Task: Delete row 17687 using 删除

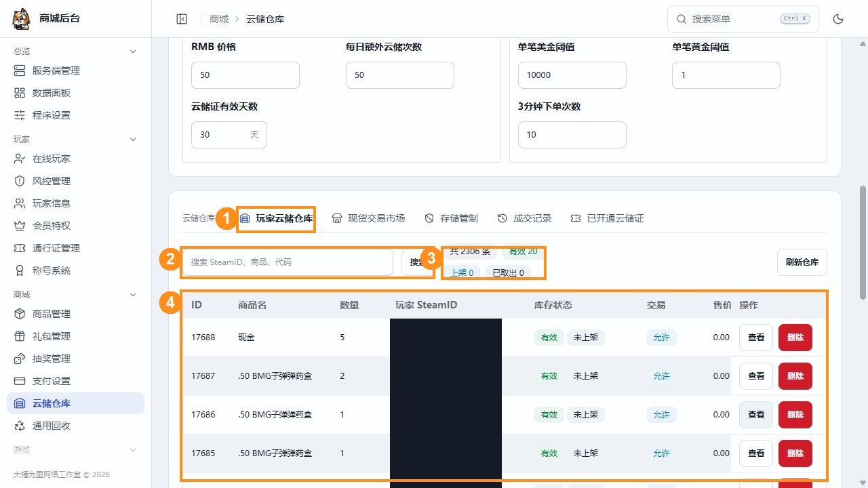Action: pos(795,376)
